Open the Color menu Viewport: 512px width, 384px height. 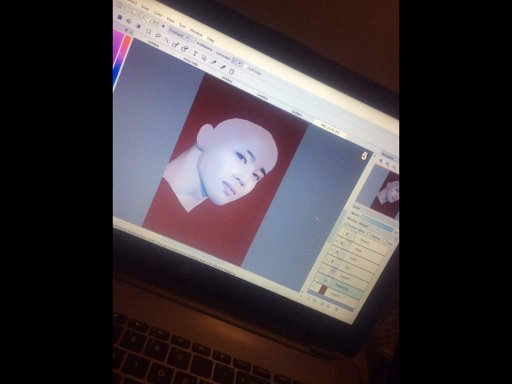[158, 13]
